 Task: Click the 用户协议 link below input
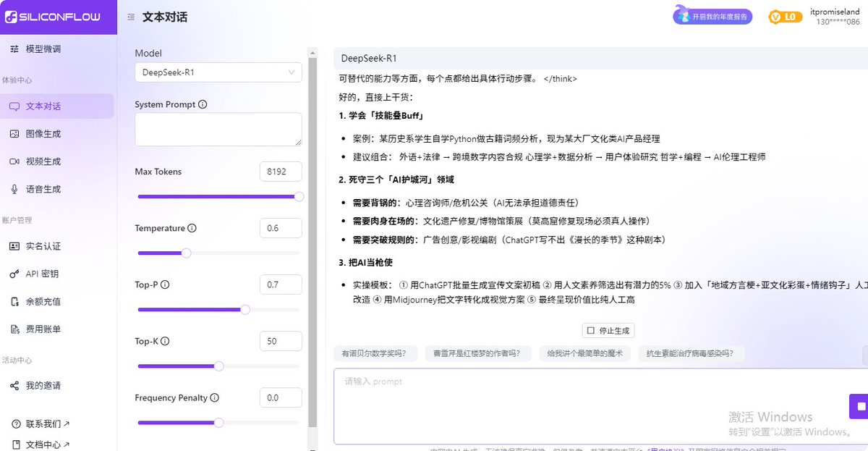(x=665, y=450)
